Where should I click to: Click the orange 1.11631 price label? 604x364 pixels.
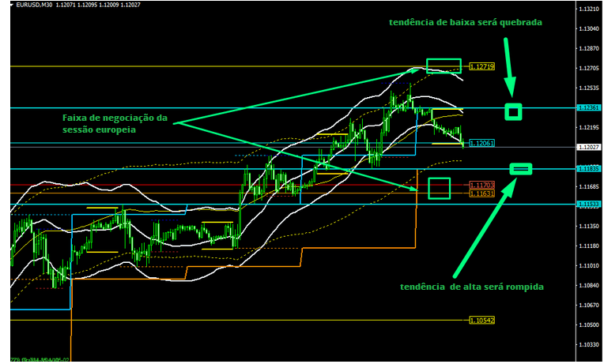point(481,193)
